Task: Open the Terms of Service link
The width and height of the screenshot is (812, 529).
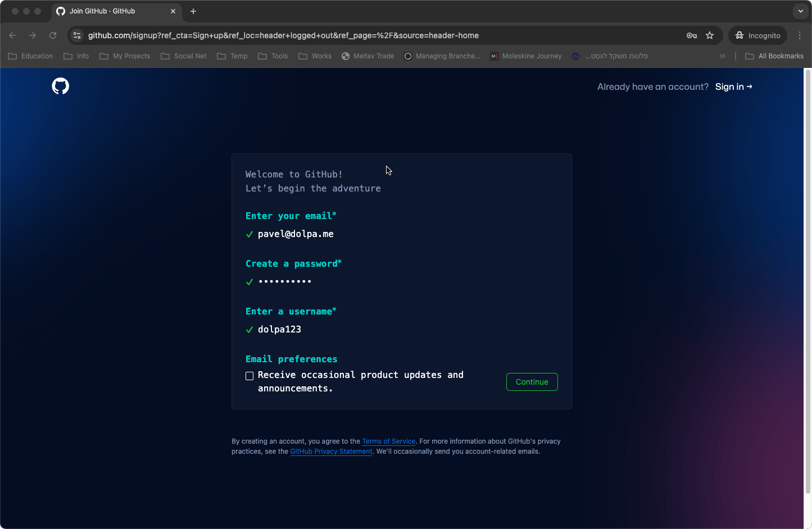Action: tap(389, 441)
